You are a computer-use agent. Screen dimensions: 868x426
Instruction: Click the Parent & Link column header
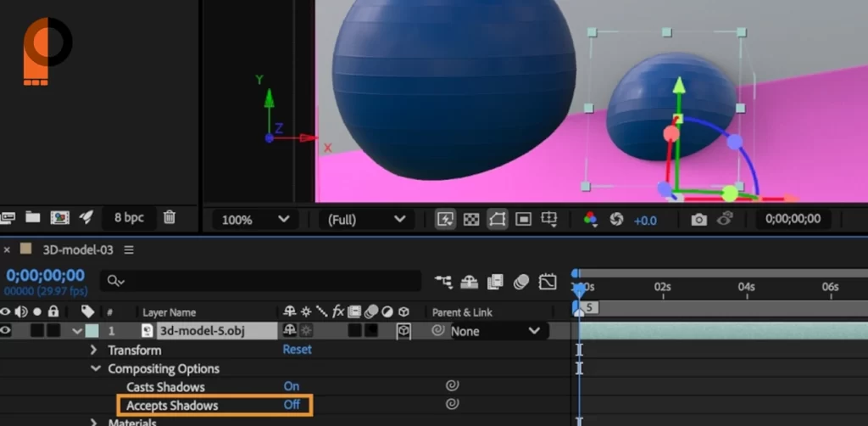[x=462, y=312]
